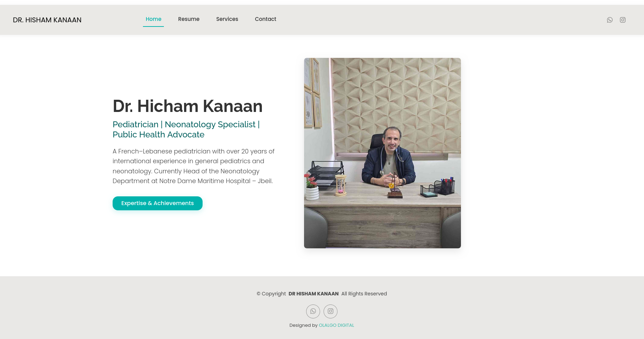Viewport: 644px width, 339px height.
Task: Click the French–Lebanese pediatrician biography paragraph
Action: [x=194, y=166]
